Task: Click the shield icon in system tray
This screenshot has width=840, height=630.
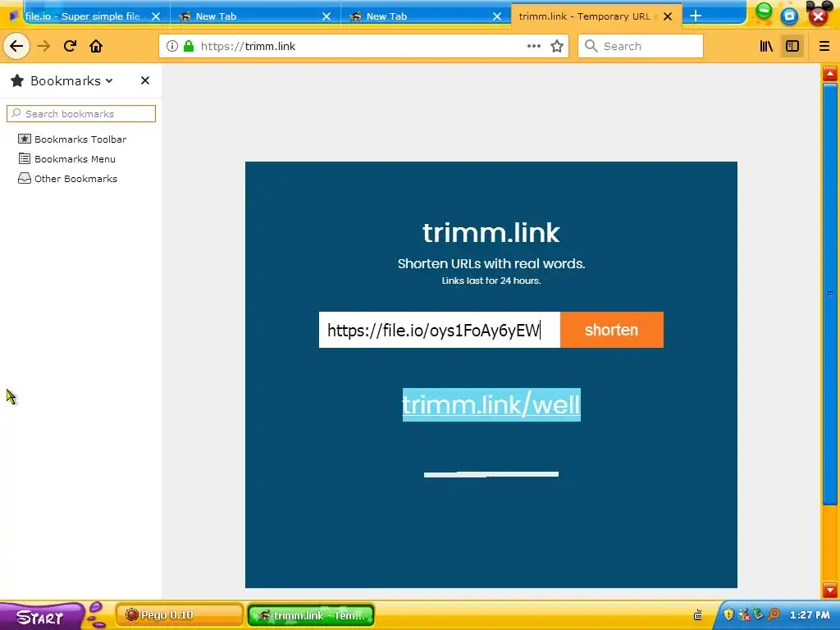Action: point(728,614)
